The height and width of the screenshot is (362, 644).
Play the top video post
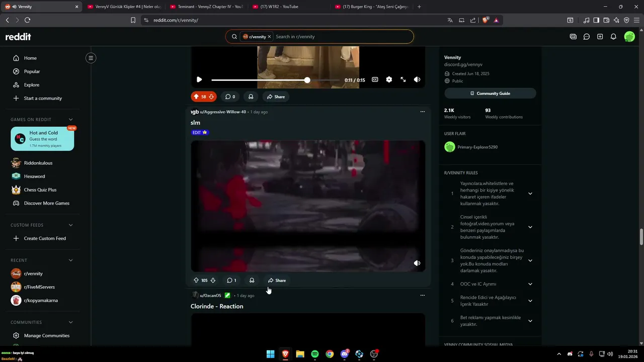point(199,79)
